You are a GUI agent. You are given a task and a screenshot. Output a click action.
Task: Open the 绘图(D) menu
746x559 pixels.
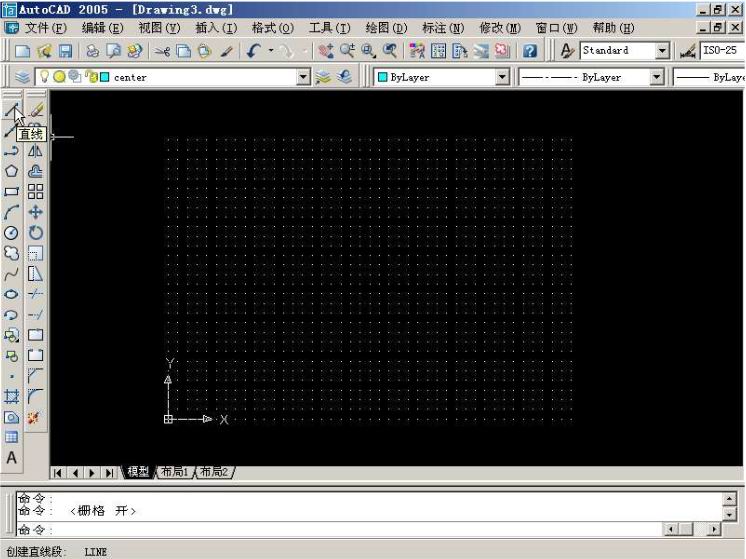386,28
